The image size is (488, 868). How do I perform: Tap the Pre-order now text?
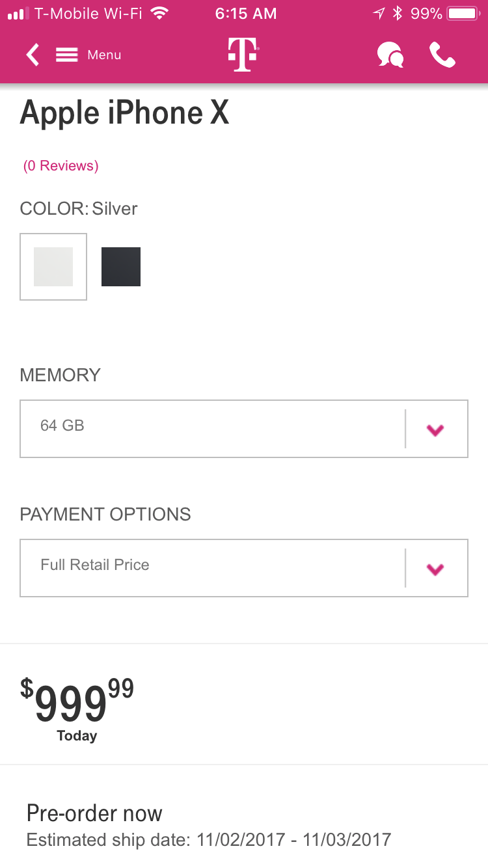[x=94, y=813]
